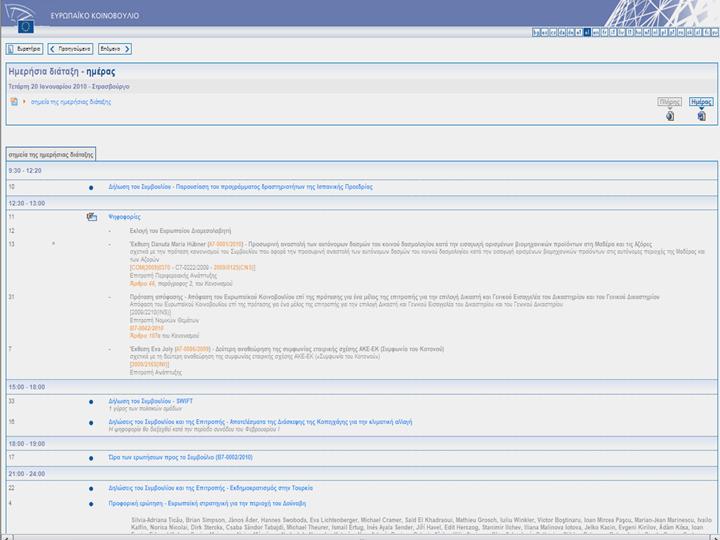This screenshot has height=540, width=720.
Task: Select the highlighted 'el' language in the language bar
Action: point(587,33)
